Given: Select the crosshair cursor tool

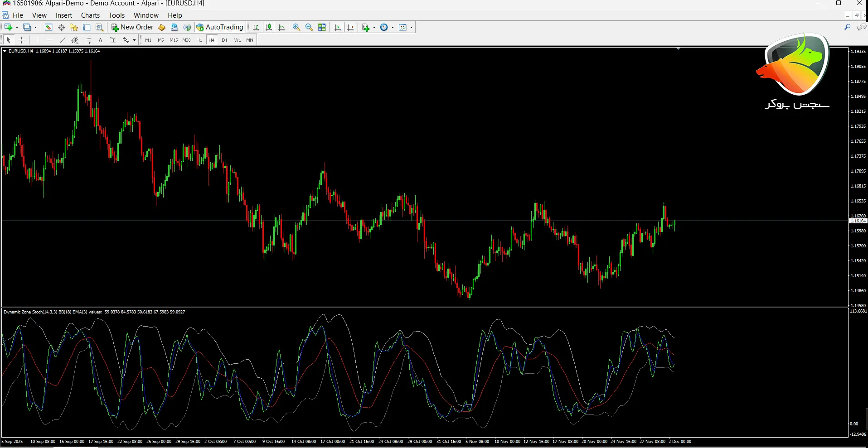Looking at the screenshot, I should pos(21,40).
